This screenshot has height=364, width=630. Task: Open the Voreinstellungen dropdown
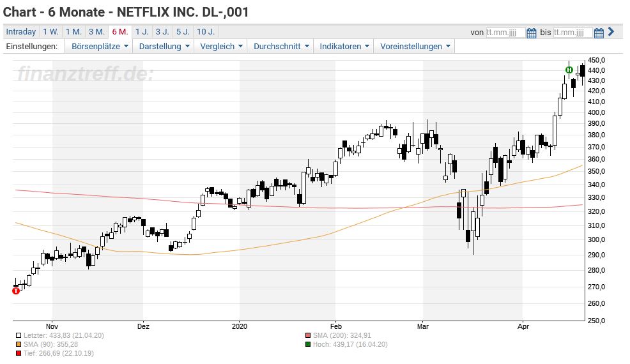point(415,46)
